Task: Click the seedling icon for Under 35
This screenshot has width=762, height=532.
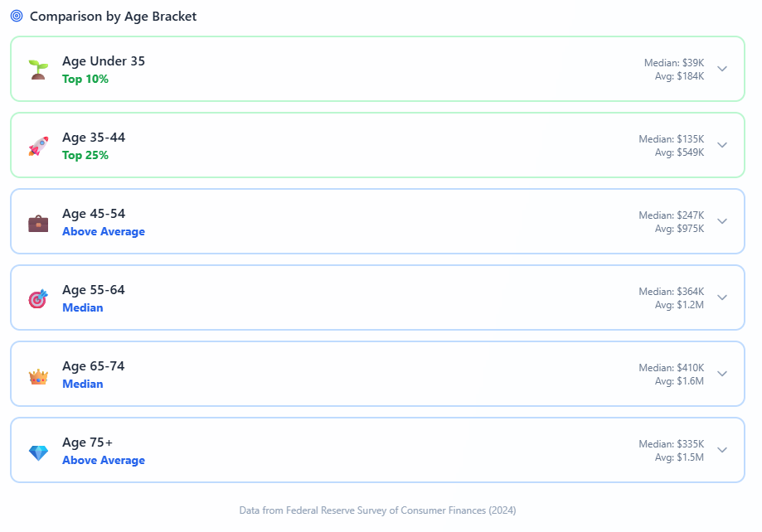Action: 38,69
